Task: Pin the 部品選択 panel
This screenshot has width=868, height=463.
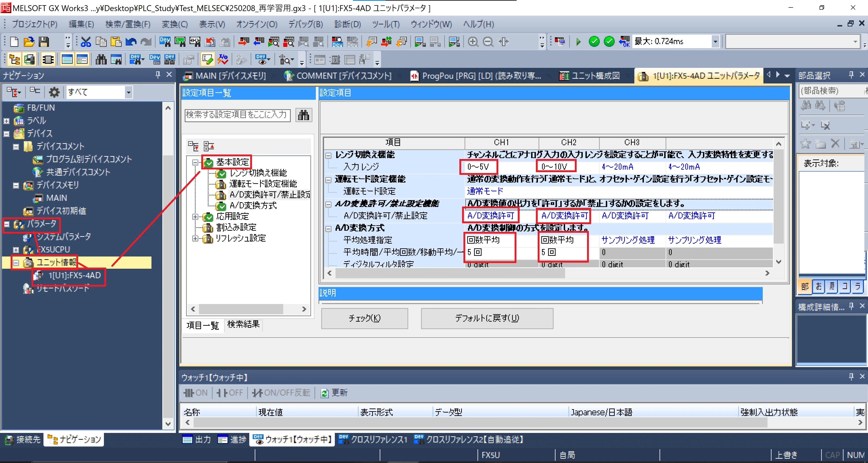Action: (x=851, y=75)
